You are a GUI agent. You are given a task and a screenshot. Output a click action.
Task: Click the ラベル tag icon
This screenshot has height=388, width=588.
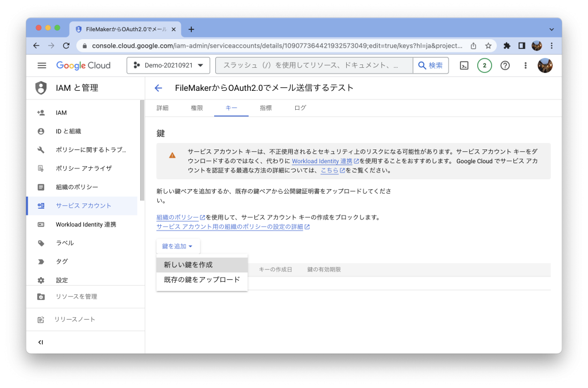[x=41, y=243]
